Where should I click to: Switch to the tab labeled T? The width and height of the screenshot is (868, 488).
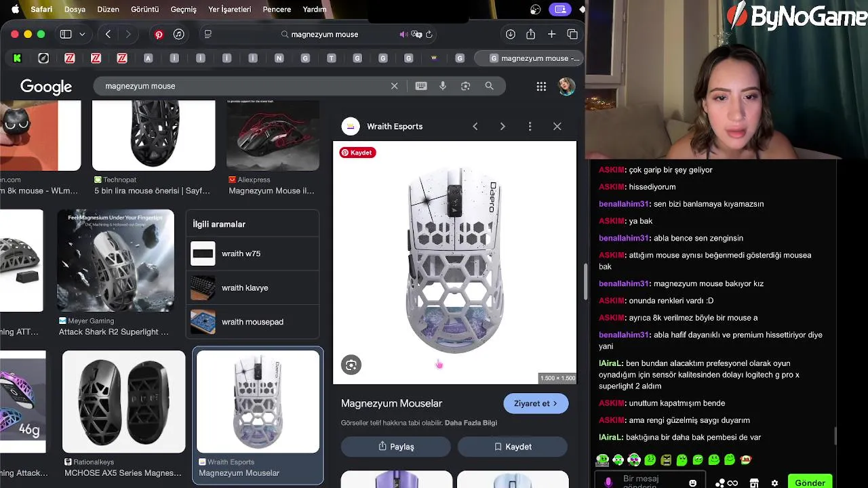(x=331, y=58)
